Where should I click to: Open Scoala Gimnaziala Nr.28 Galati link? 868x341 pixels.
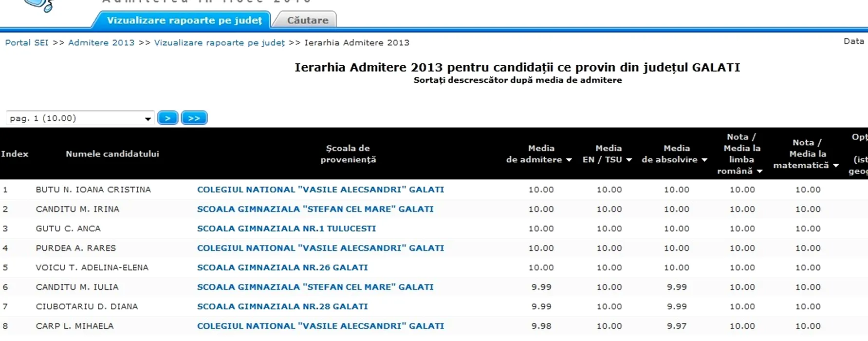tap(282, 306)
